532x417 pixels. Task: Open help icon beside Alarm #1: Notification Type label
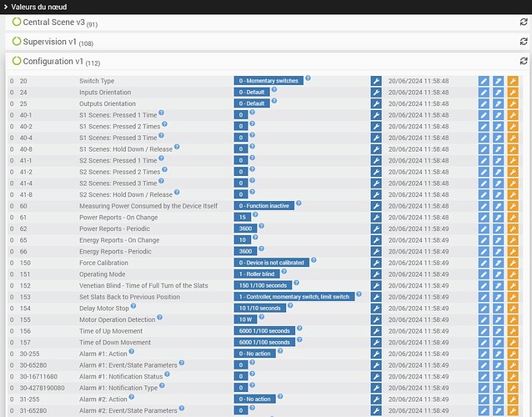pos(162,385)
